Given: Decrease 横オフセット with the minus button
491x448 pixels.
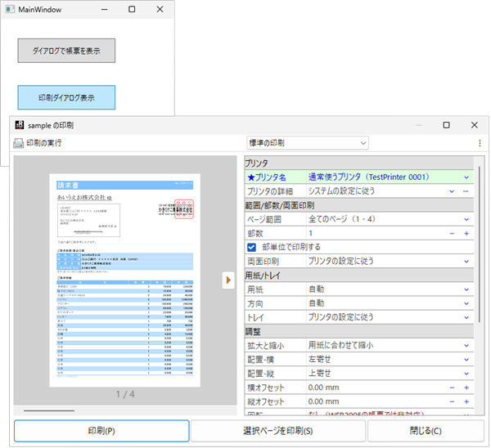Looking at the screenshot, I should (452, 388).
